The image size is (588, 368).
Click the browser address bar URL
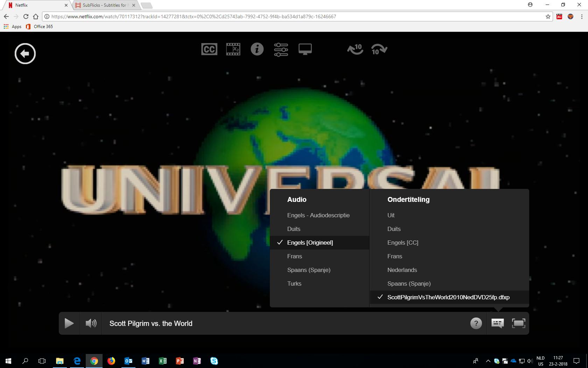tap(194, 16)
